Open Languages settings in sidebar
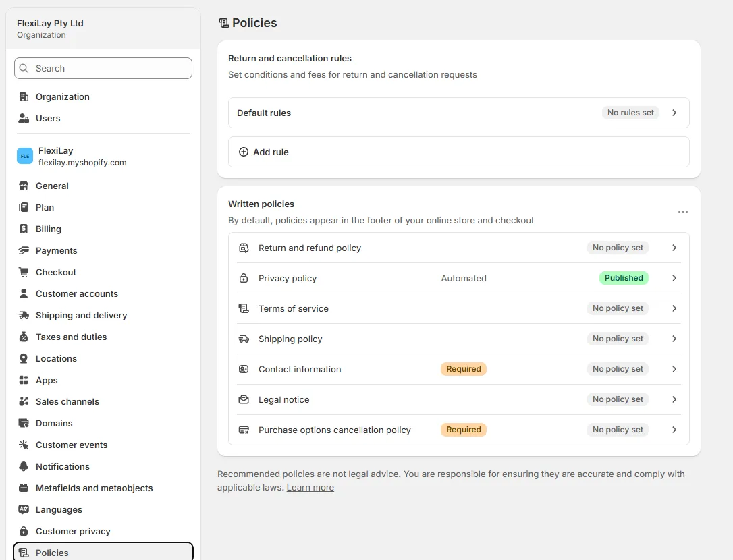 pos(103,509)
